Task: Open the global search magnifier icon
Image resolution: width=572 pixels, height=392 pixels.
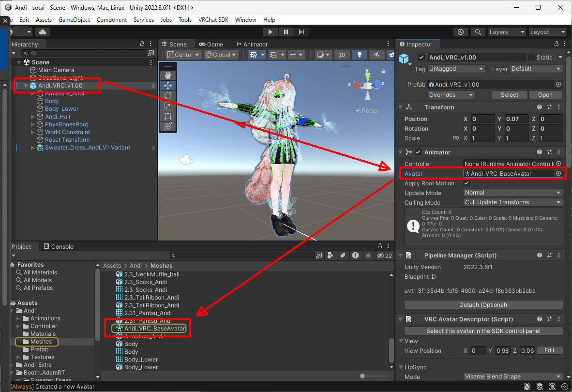Action: (478, 32)
